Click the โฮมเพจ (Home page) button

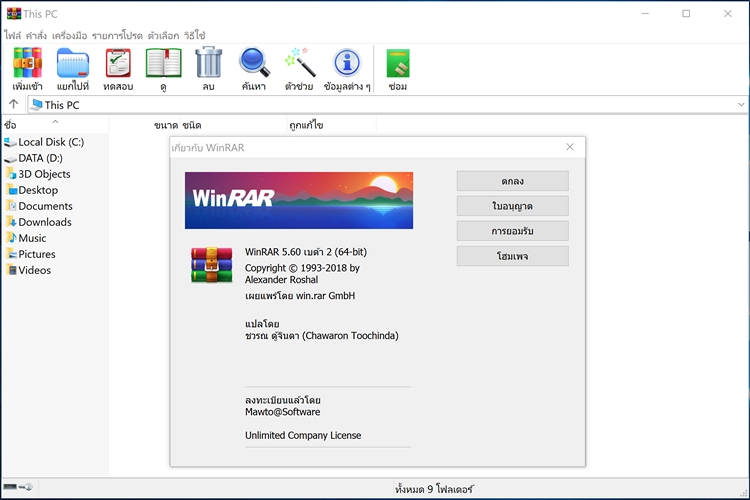pos(512,256)
